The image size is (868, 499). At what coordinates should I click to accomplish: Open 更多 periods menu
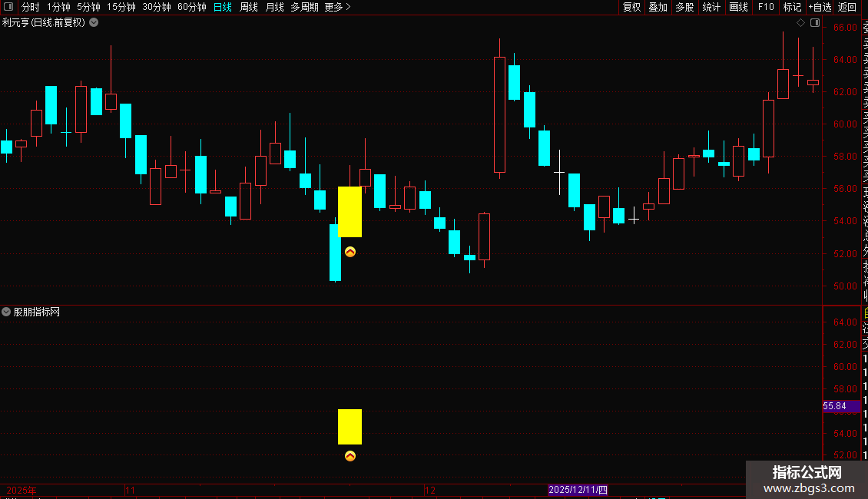point(338,7)
